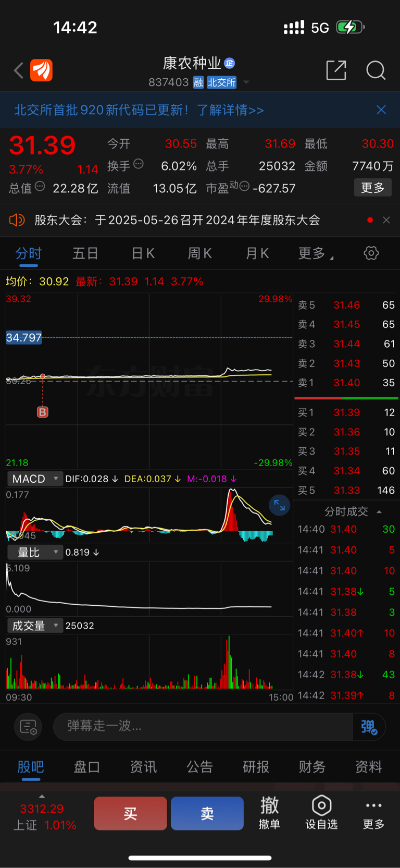Tap the 融 margin tag
Viewport: 400px width, 868px height.
click(x=198, y=82)
